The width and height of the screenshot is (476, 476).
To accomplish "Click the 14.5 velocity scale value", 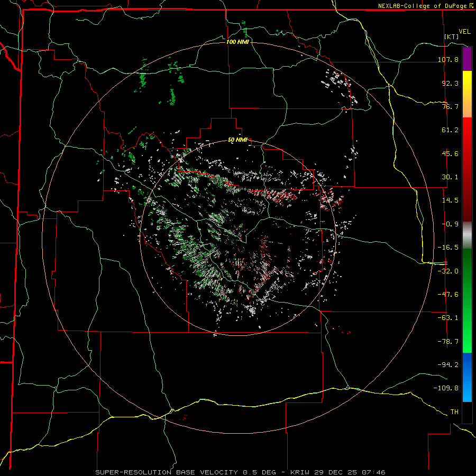I will (450, 200).
